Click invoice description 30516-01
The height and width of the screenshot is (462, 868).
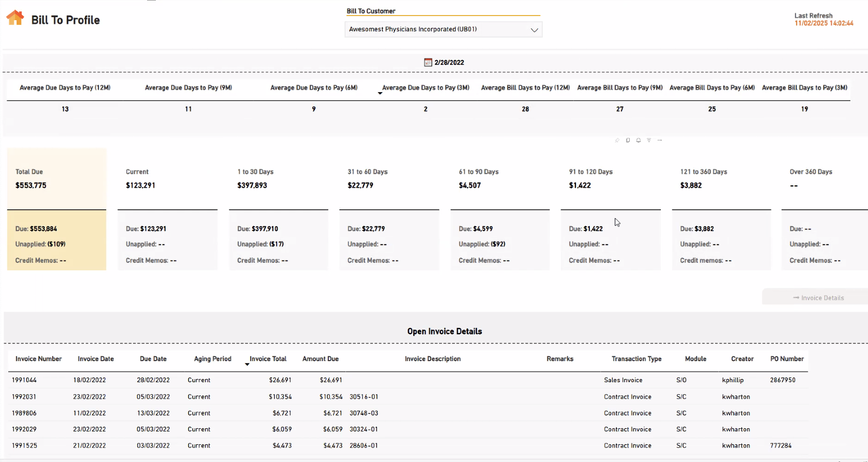pos(364,397)
